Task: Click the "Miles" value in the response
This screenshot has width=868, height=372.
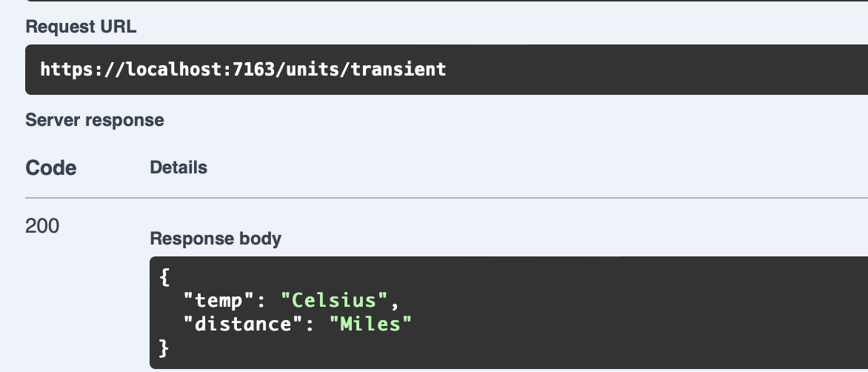Action: (370, 323)
